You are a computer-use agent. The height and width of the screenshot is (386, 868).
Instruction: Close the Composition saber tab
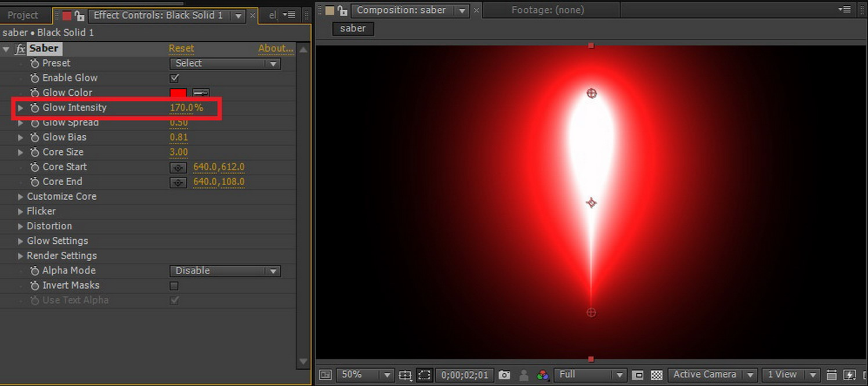[x=476, y=10]
